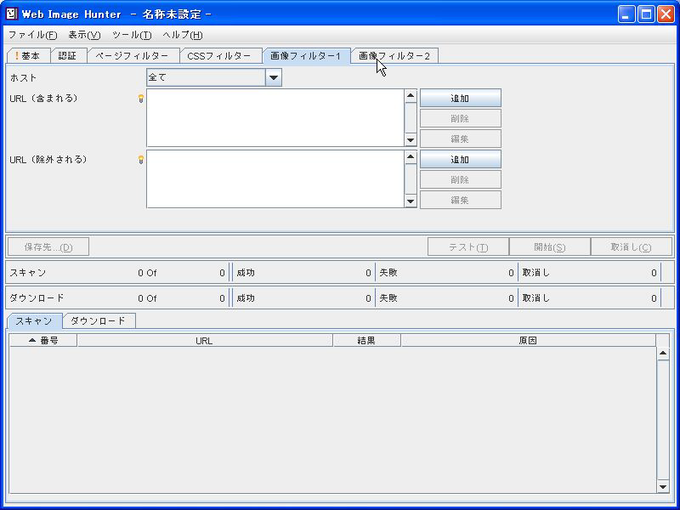Screen dimensions: 680x510
Task: Close the Web Image Hunter window
Action: (x=666, y=14)
